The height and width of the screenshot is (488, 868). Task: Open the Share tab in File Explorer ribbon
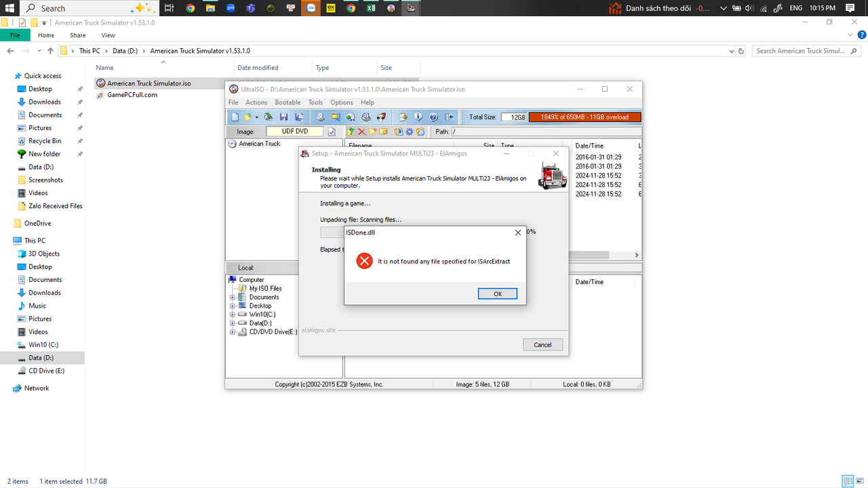pos(78,35)
